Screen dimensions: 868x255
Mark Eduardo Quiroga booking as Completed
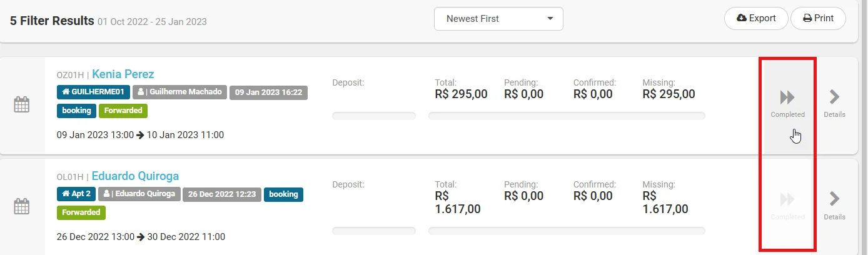787,205
